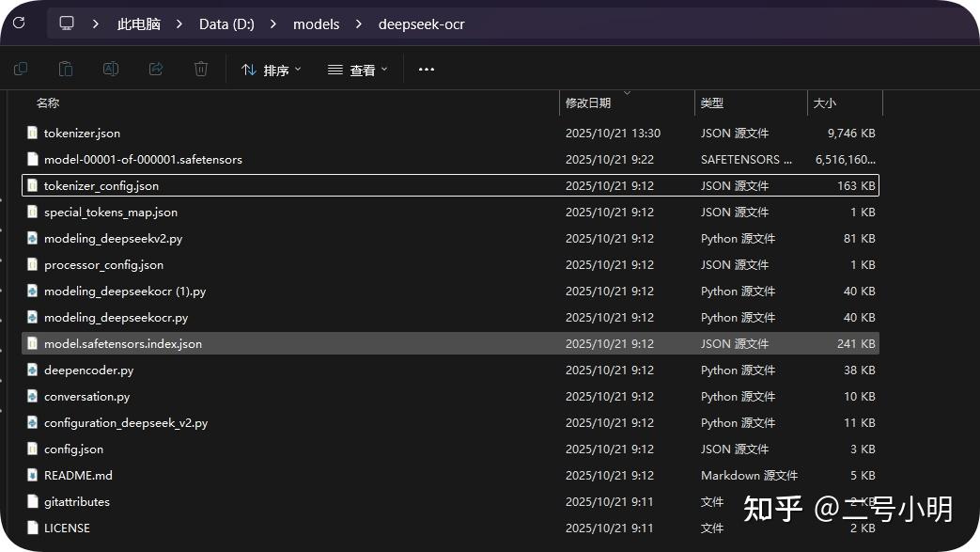Click the monitor icon at breadcrumb start
The image size is (980, 552).
[66, 24]
